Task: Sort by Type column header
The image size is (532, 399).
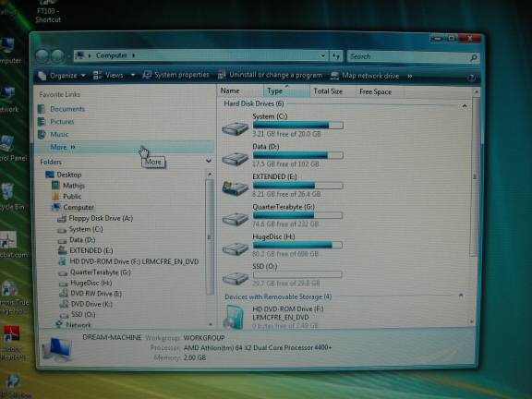Action: tap(286, 91)
